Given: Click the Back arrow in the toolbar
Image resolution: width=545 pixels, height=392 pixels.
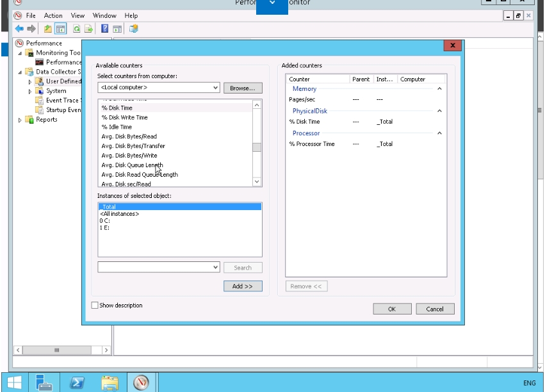Looking at the screenshot, I should click(x=19, y=29).
